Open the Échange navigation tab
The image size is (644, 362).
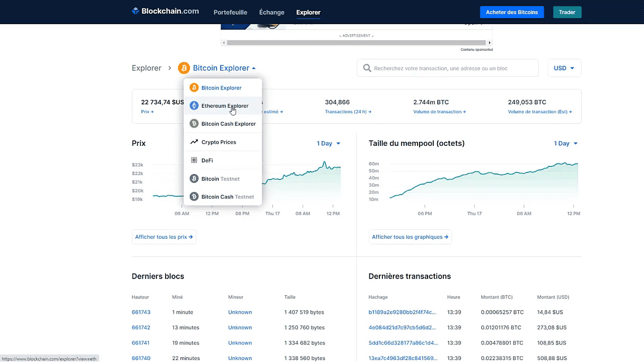272,12
